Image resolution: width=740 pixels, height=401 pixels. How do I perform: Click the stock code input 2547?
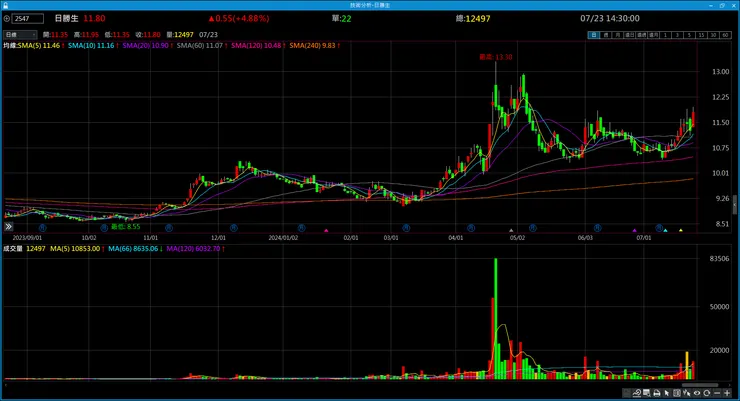[x=28, y=18]
